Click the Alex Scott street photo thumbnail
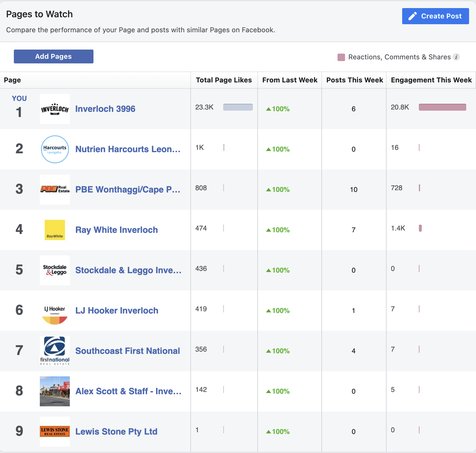 pyautogui.click(x=55, y=391)
